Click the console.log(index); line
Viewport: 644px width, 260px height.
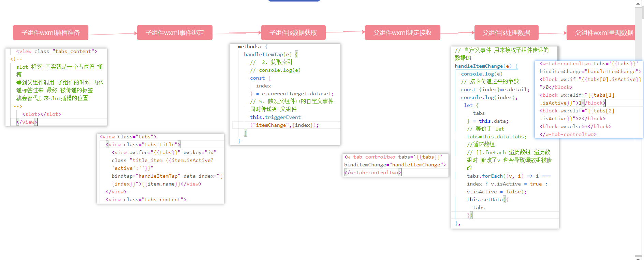coord(489,97)
